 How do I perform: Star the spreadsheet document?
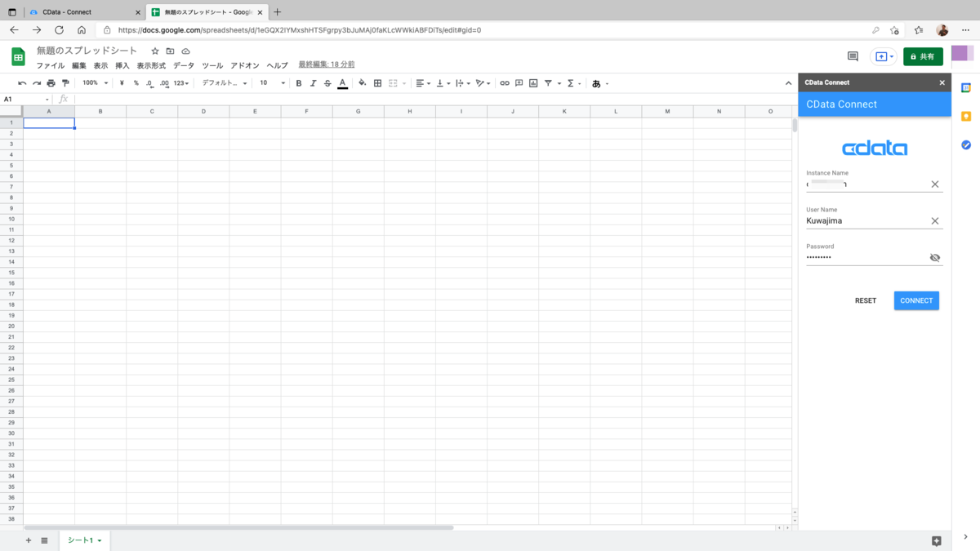pos(155,51)
